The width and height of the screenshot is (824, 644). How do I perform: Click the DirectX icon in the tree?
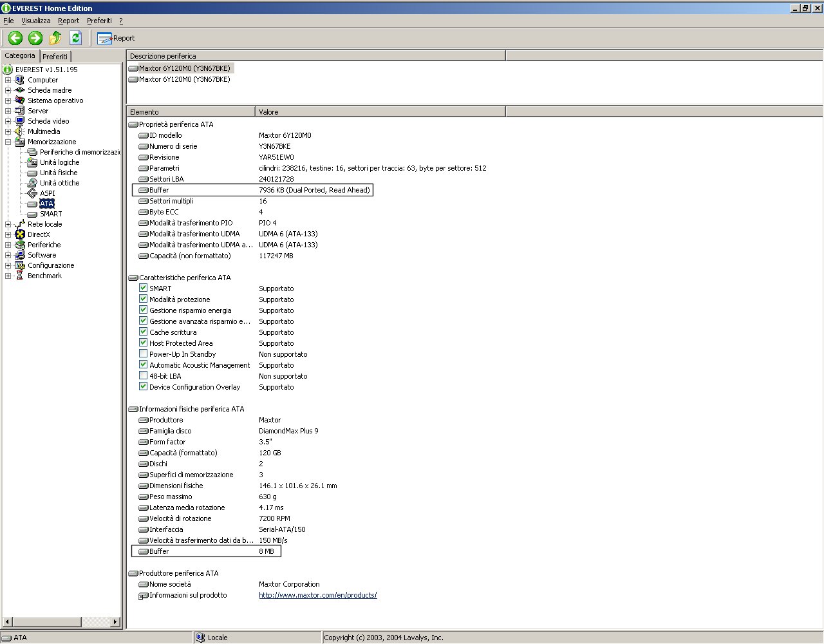click(20, 234)
